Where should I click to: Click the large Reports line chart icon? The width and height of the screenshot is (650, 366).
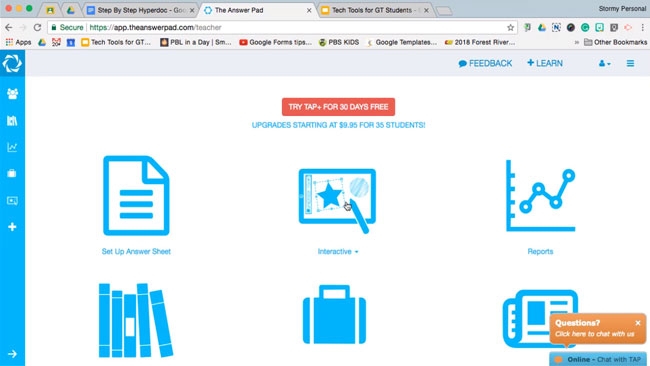point(540,196)
